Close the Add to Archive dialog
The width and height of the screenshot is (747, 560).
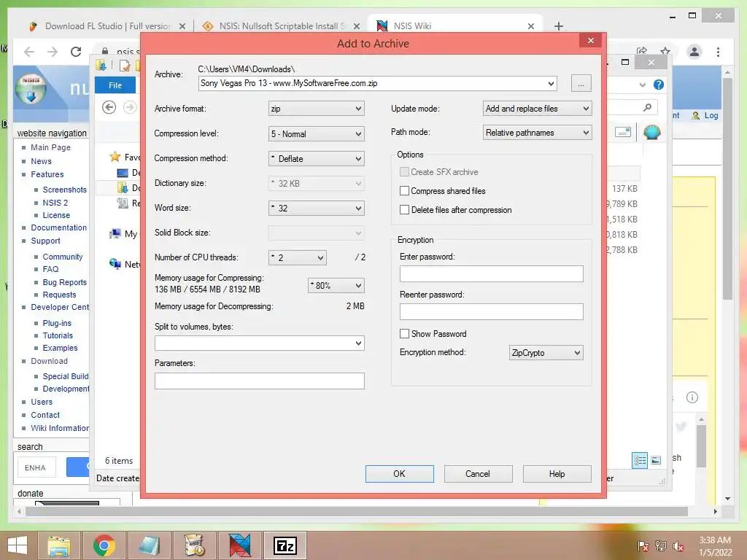click(x=591, y=41)
